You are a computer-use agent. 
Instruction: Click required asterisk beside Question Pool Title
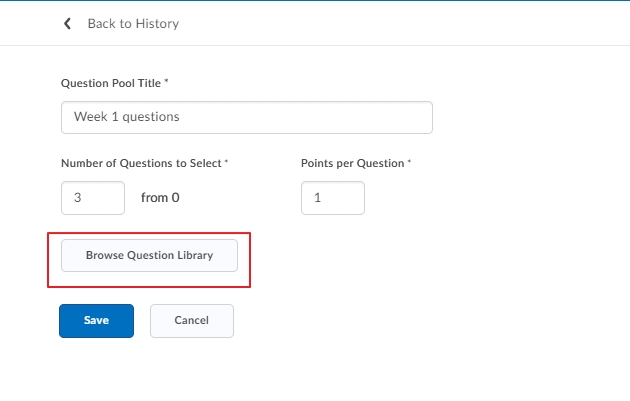166,81
